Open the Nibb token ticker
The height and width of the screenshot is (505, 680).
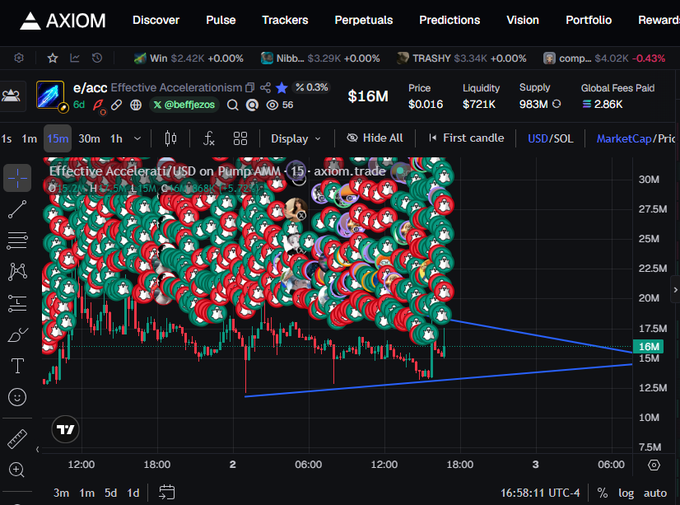320,58
